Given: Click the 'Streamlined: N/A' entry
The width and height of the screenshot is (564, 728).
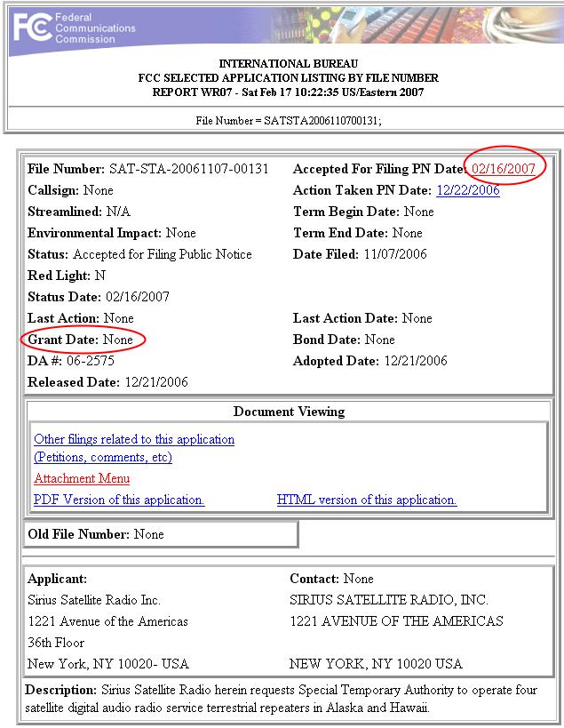Looking at the screenshot, I should (79, 212).
